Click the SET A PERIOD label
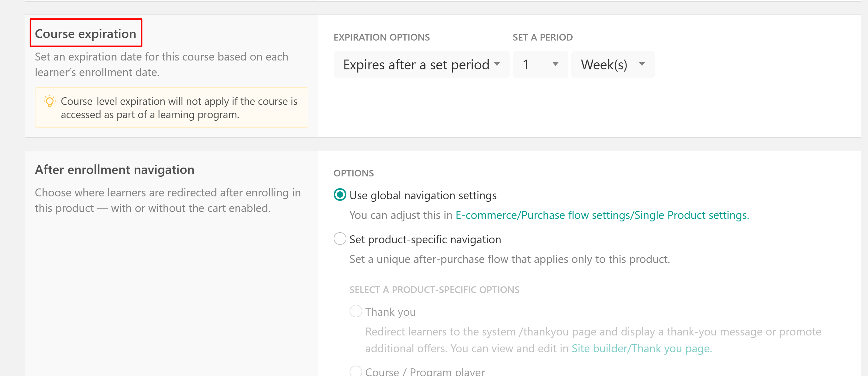This screenshot has height=376, width=868. (543, 37)
